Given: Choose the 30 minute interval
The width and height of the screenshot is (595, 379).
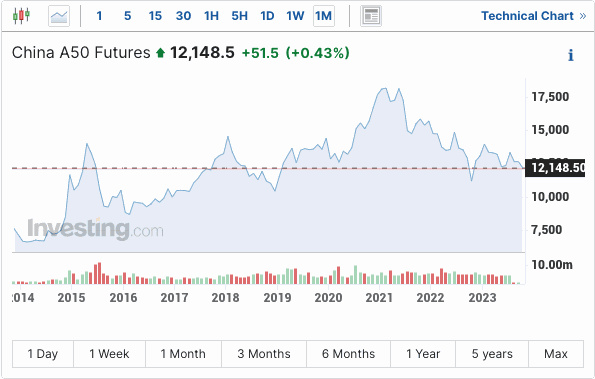Looking at the screenshot, I should 183,16.
